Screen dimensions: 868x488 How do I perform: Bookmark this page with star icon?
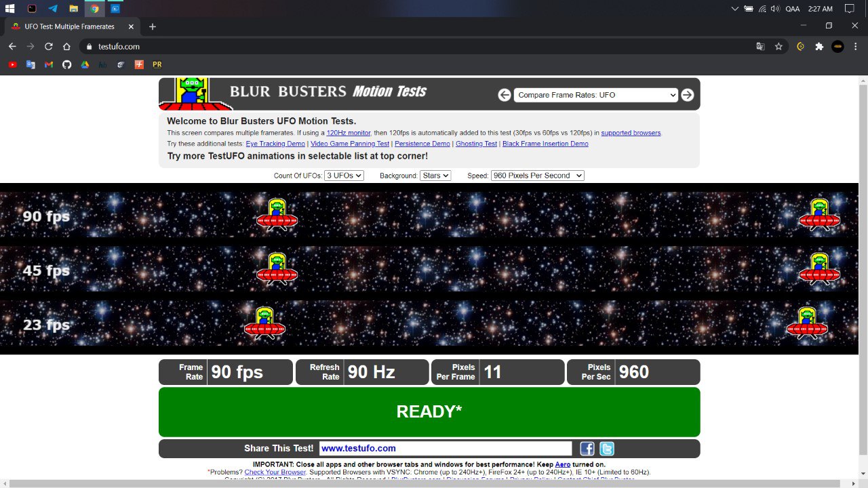coord(778,47)
